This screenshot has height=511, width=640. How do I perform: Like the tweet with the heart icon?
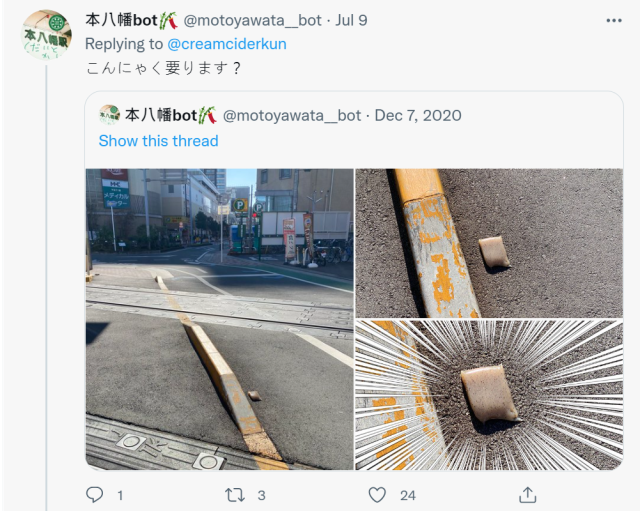click(377, 495)
